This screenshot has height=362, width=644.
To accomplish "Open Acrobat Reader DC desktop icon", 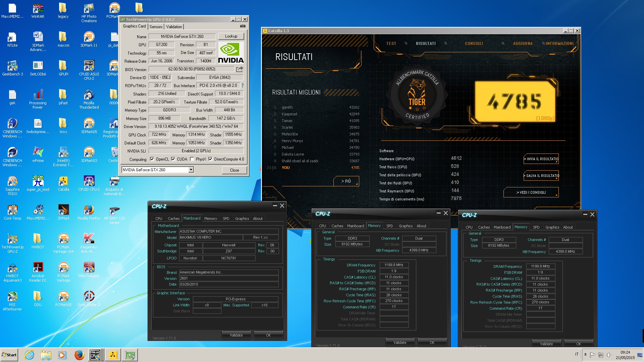I will click(38, 272).
